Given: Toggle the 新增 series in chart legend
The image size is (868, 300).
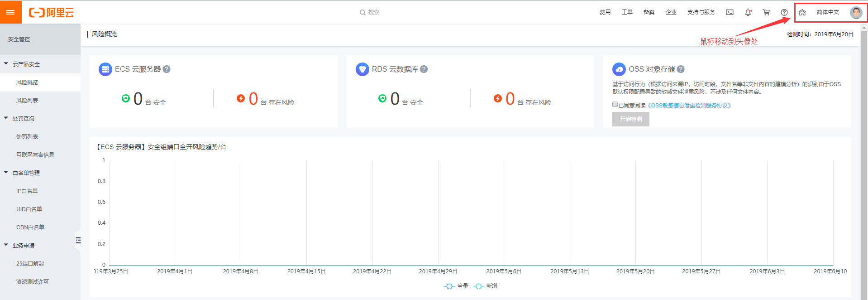Looking at the screenshot, I should coord(485,286).
